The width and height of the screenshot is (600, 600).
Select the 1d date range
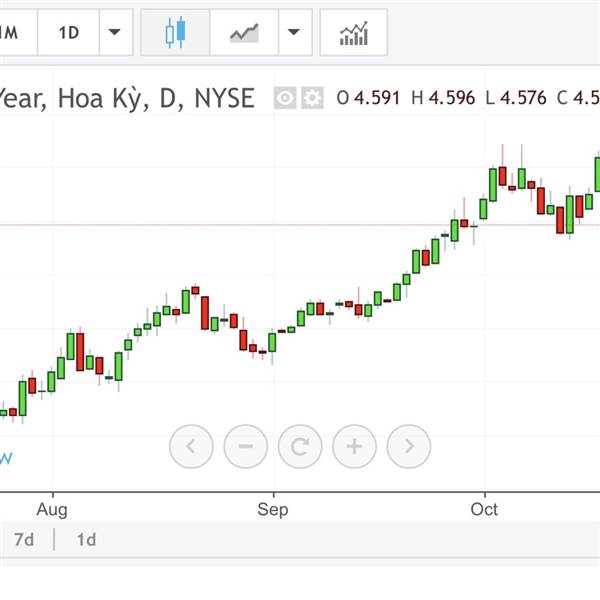point(86,540)
